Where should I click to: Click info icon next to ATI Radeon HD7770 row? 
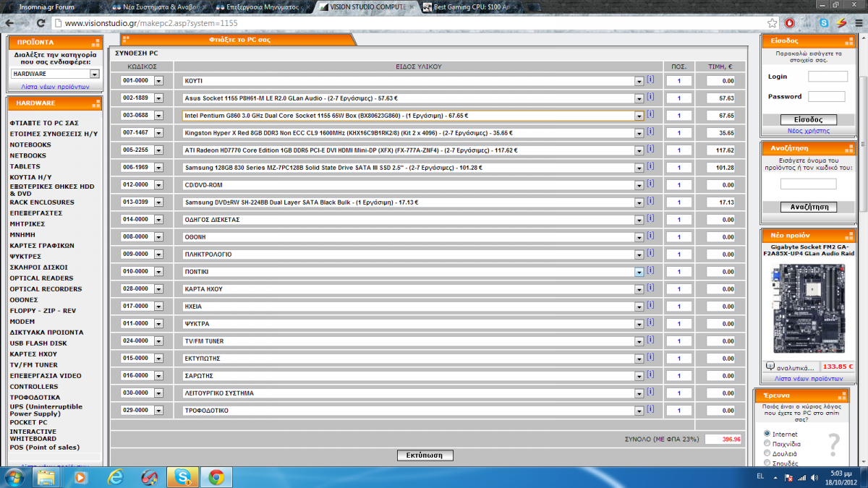(650, 150)
